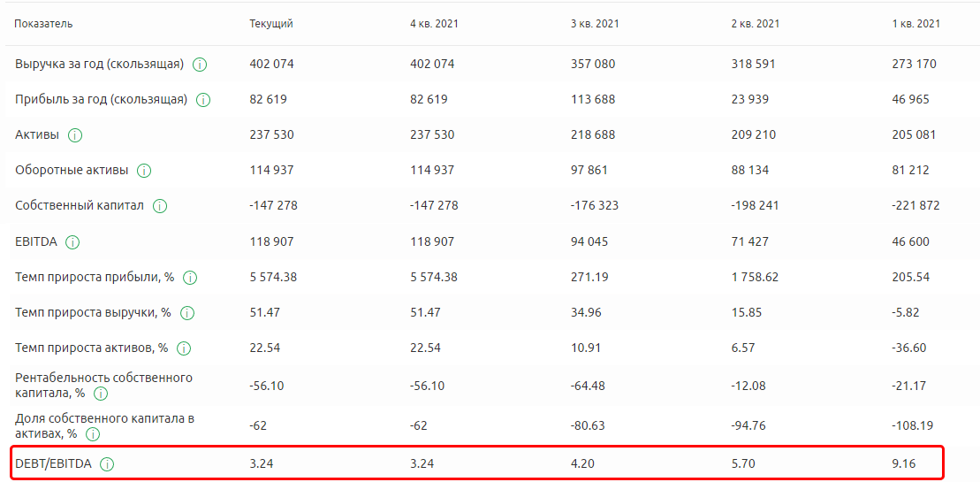Click the Показатель column header
The height and width of the screenshot is (482, 980).
point(44,24)
